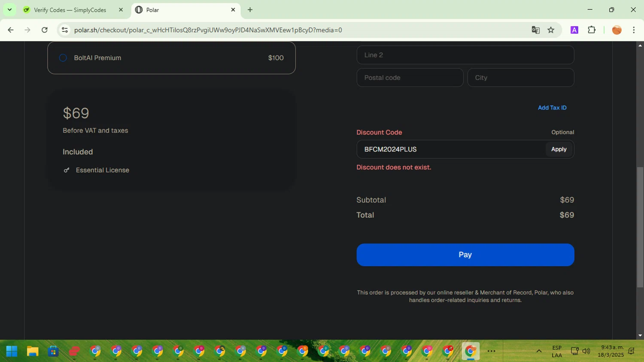
Task: Expand the hidden system tray icons chevron
Action: pyautogui.click(x=539, y=351)
